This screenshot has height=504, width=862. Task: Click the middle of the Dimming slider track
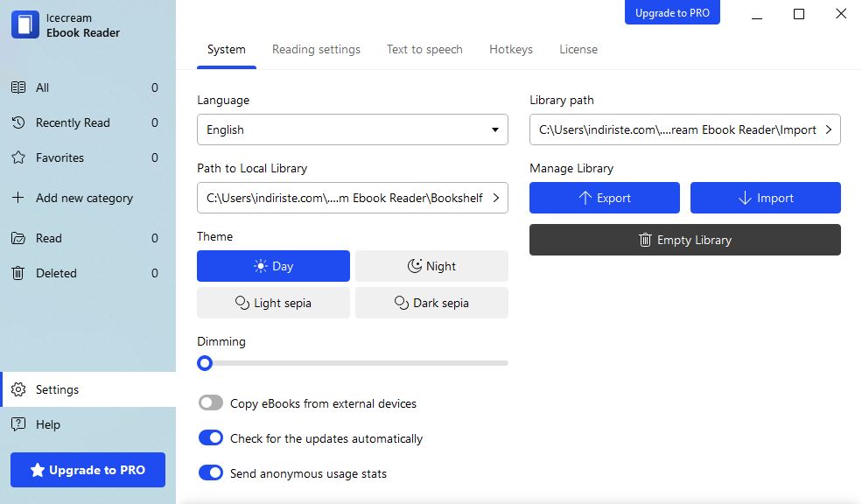pos(353,363)
